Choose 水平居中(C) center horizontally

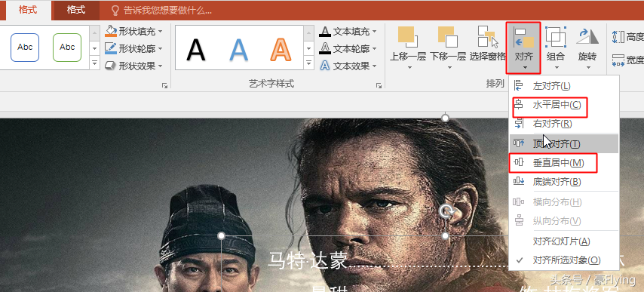click(x=563, y=105)
